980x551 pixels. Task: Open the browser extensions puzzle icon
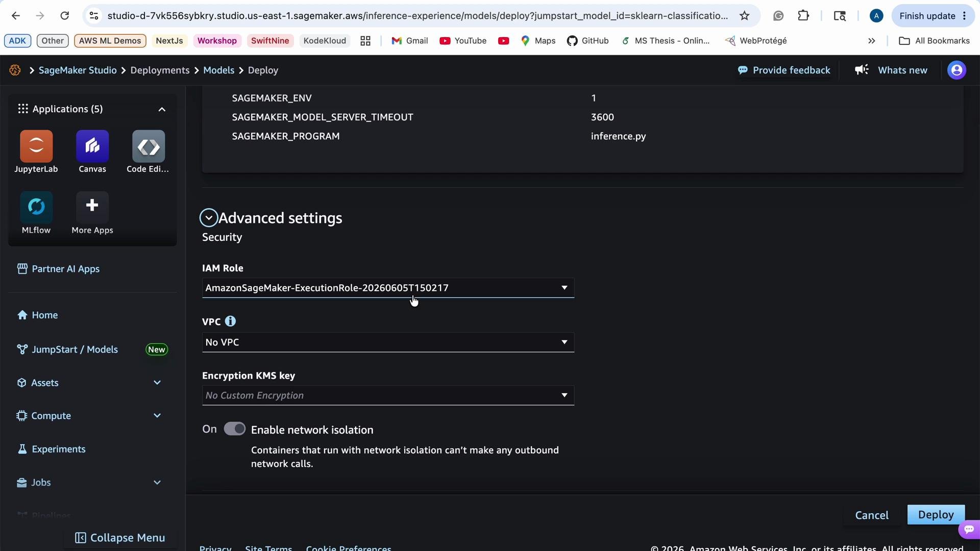coord(803,16)
